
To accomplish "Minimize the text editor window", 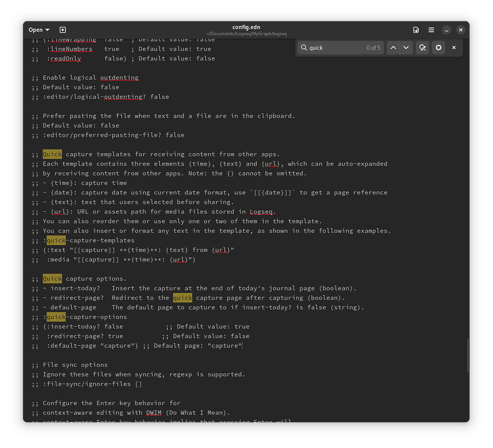I will 447,30.
